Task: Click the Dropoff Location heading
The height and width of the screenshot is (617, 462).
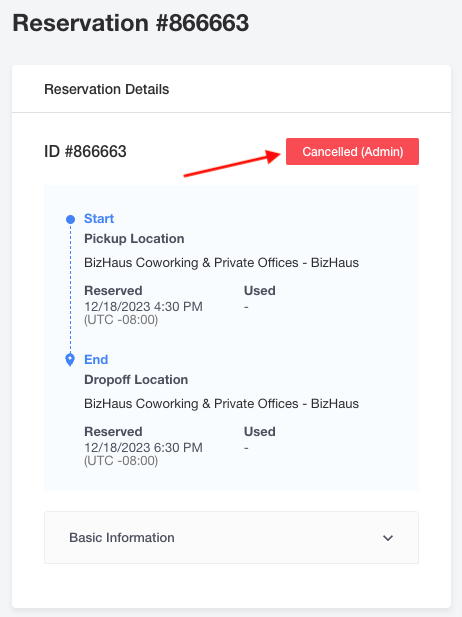Action: 136,379
